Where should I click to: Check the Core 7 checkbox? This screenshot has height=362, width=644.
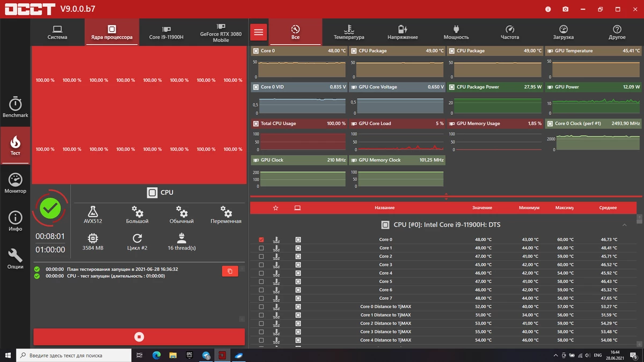[x=261, y=298]
